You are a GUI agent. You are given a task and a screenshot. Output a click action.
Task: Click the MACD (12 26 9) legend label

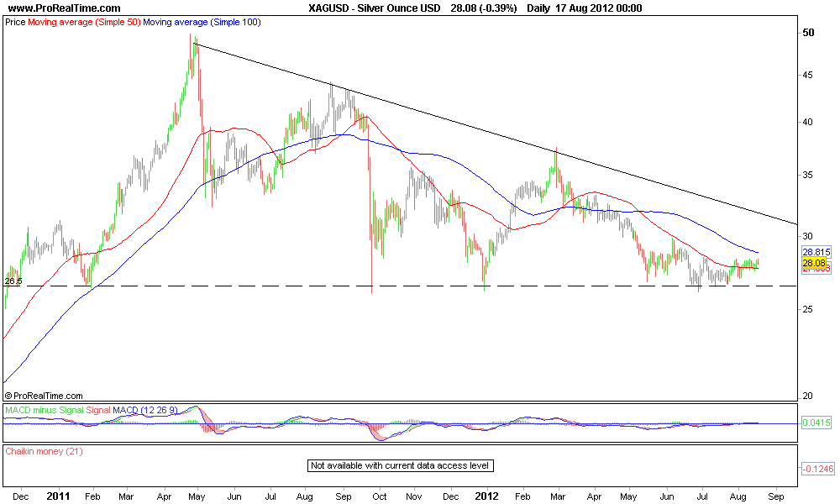pos(145,410)
